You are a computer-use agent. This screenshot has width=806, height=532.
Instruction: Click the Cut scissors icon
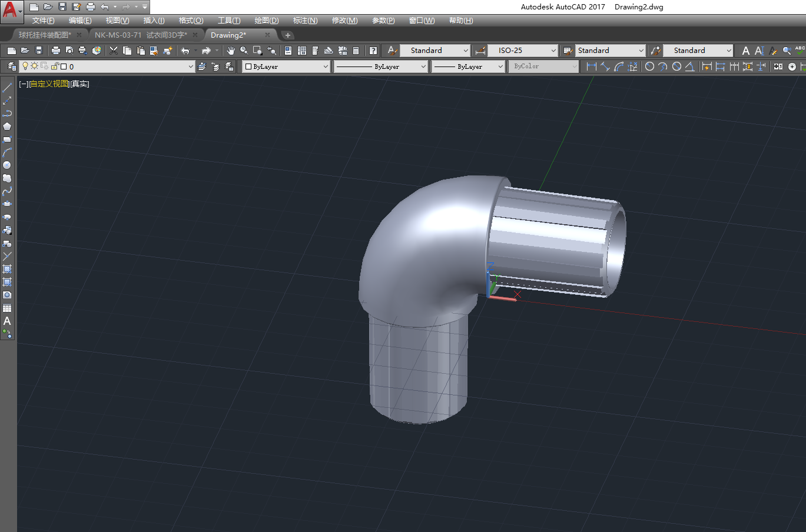click(x=114, y=51)
